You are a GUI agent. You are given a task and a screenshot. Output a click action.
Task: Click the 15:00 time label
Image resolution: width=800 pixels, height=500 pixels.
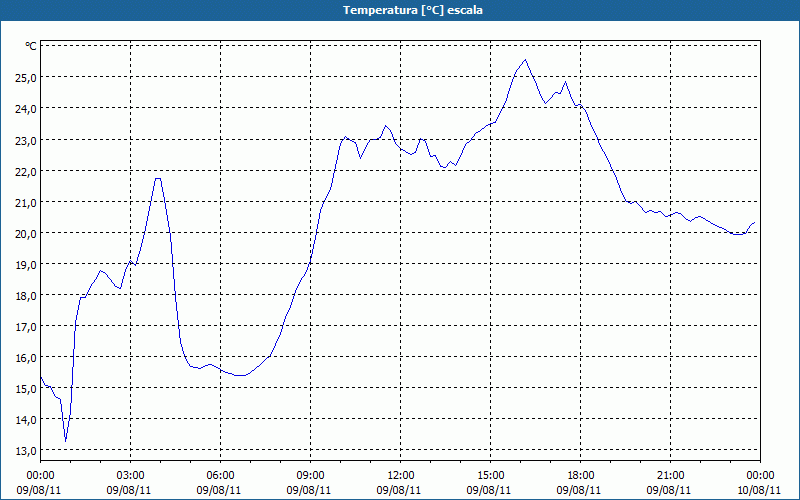tap(490, 475)
